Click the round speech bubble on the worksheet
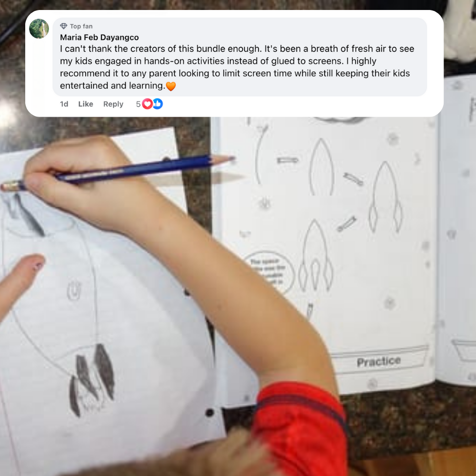476x476 pixels. pos(268,272)
